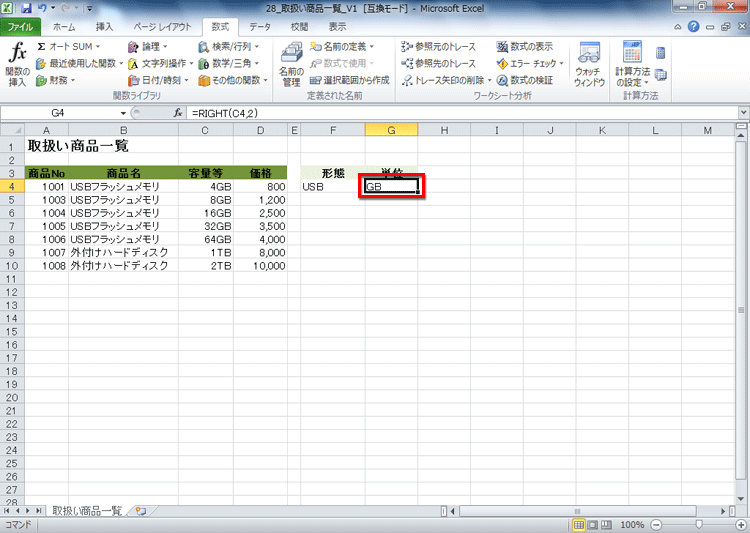Switch to the Home (ホーム) tab

pos(64,27)
